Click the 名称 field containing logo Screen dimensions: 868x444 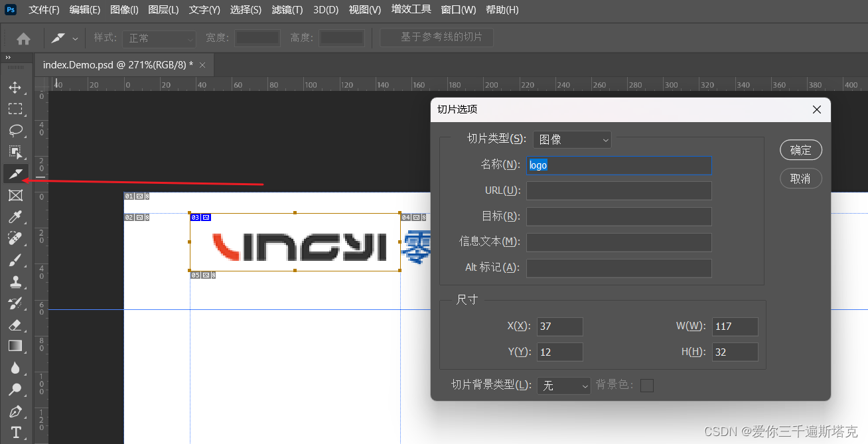tap(619, 165)
